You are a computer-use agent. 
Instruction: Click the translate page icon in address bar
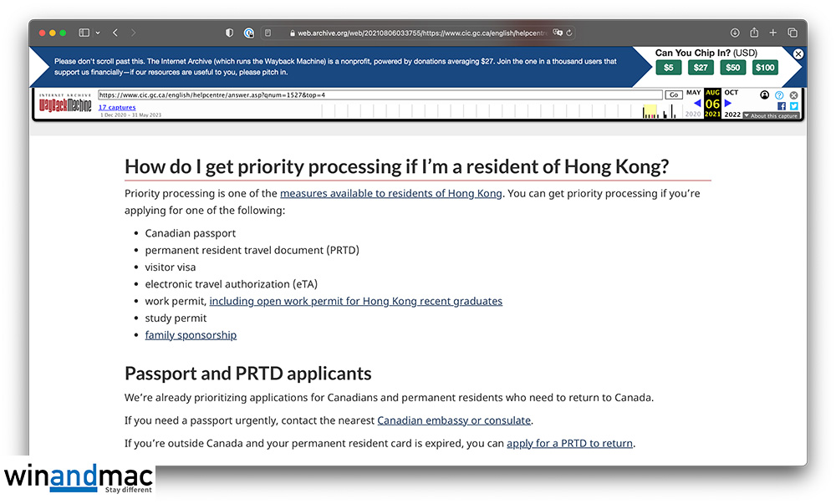point(557,33)
